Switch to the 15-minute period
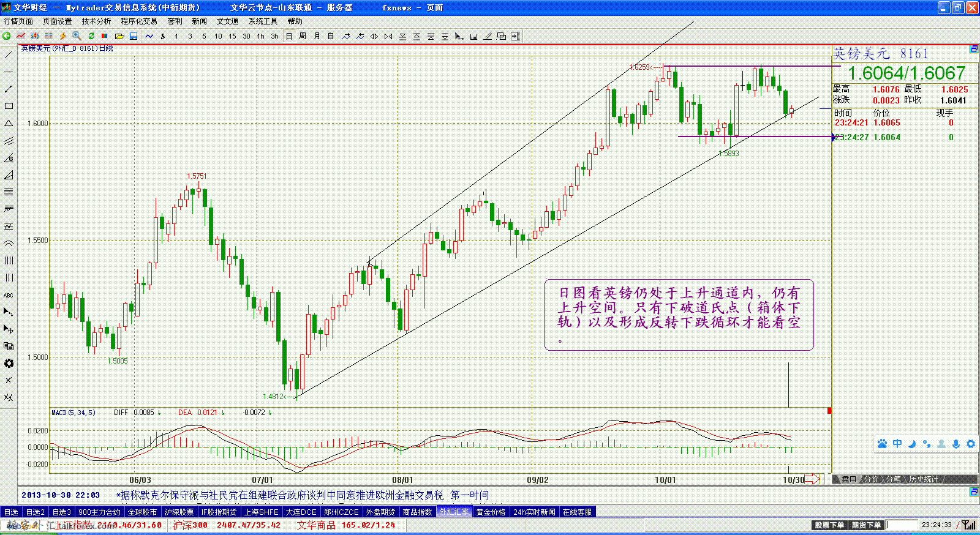 [x=232, y=36]
